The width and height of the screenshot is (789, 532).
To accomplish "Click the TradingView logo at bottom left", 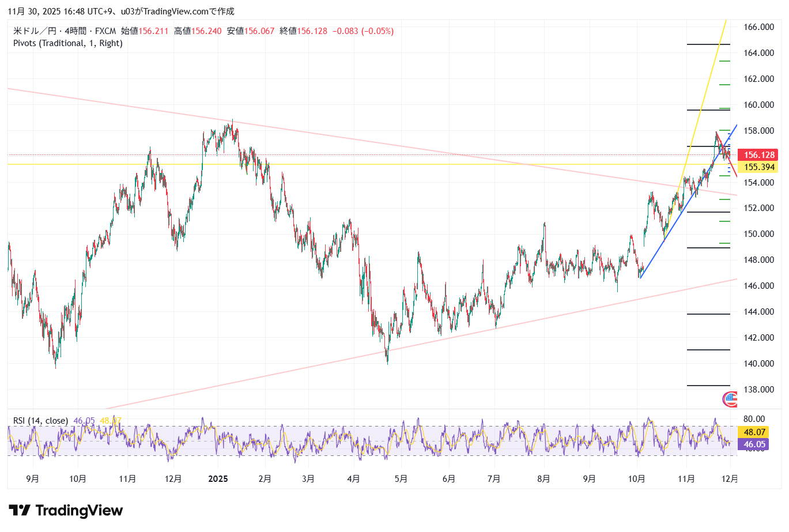I will pos(66,511).
